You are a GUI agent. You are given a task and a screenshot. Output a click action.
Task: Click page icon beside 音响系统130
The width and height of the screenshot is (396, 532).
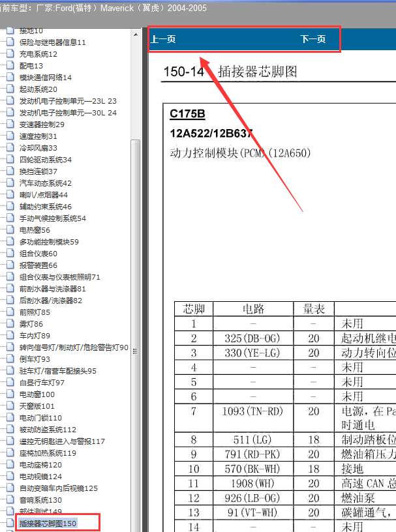[x=10, y=499]
